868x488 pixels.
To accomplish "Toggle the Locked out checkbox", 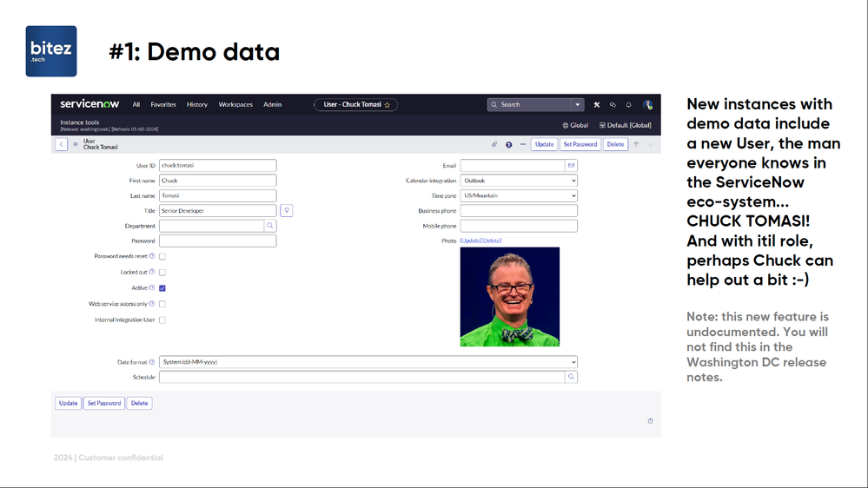I will (162, 272).
